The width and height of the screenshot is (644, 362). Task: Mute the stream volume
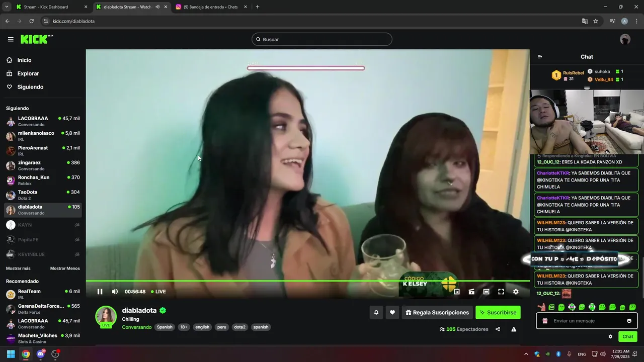(x=115, y=292)
